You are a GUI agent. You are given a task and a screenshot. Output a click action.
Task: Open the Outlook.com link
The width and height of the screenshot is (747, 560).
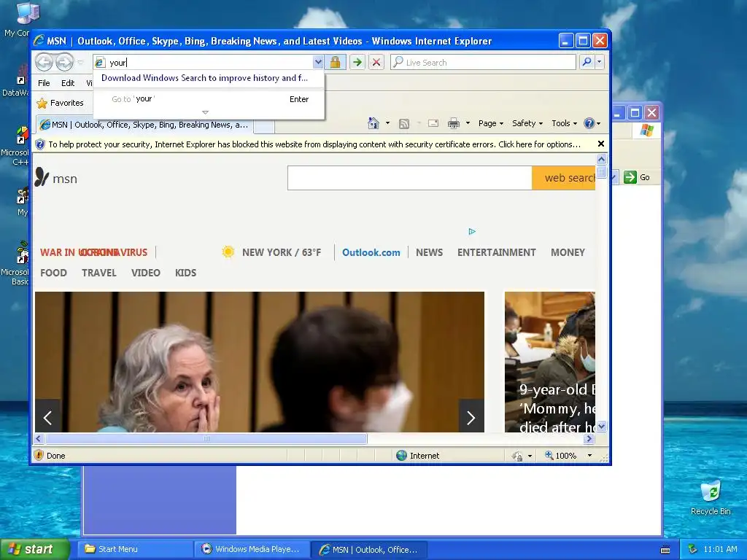click(371, 252)
